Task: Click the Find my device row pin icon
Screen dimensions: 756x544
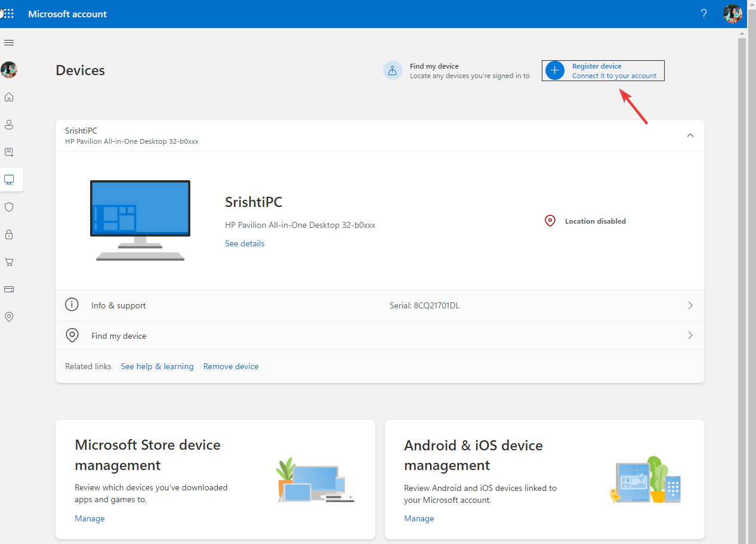Action: point(72,335)
